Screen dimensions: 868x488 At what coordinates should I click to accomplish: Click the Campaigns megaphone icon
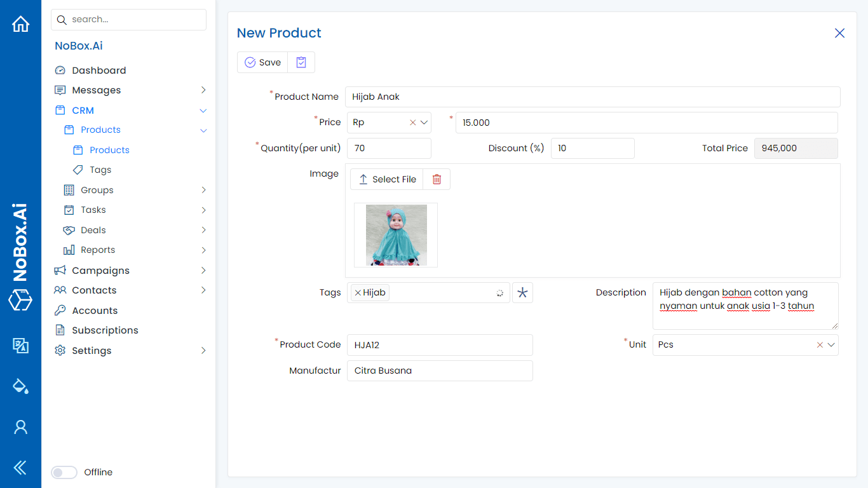click(60, 270)
